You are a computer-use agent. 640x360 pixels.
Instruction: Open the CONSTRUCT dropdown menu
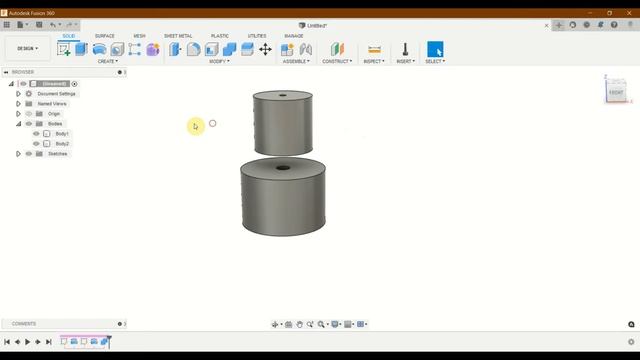[x=337, y=61]
